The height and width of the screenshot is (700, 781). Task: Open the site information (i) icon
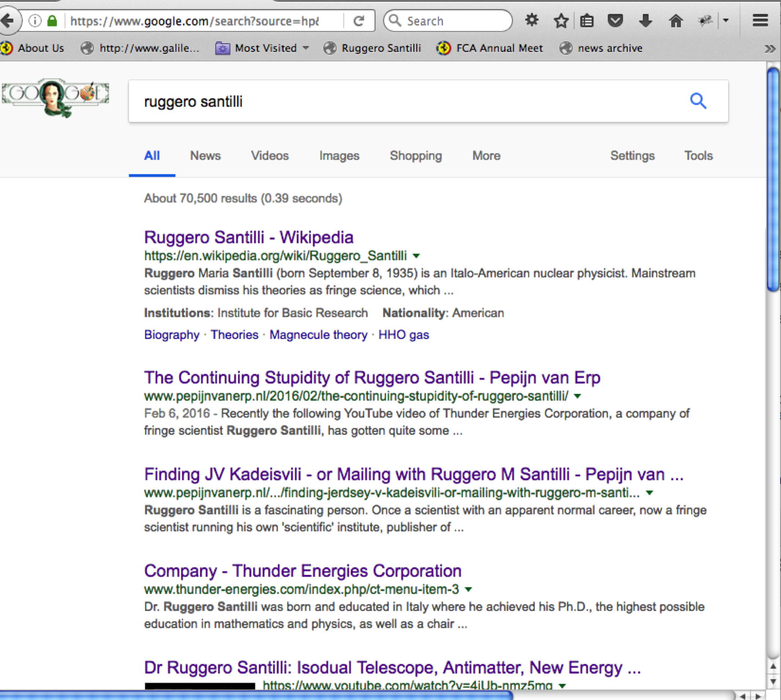click(x=35, y=20)
